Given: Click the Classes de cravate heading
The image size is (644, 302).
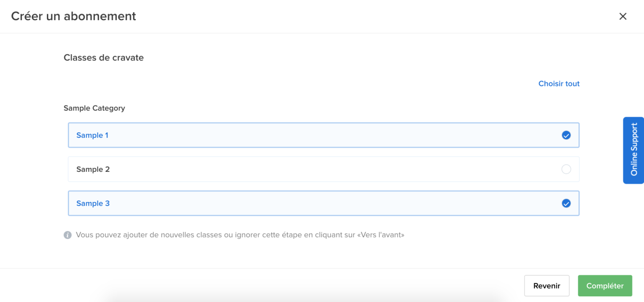Looking at the screenshot, I should tap(103, 58).
